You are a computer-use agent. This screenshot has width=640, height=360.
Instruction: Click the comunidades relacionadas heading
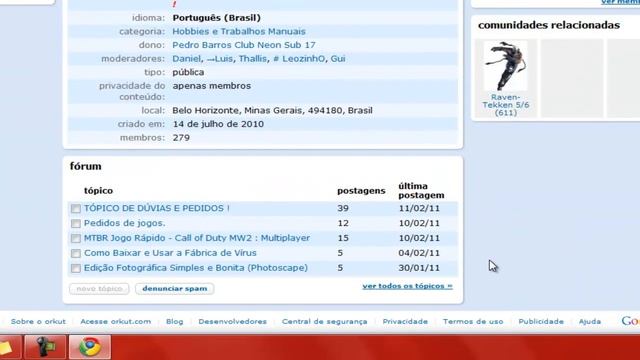(x=549, y=25)
